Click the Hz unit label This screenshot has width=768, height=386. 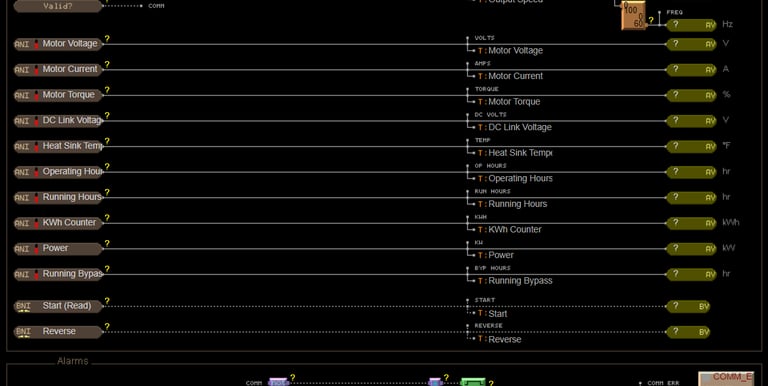coord(727,24)
